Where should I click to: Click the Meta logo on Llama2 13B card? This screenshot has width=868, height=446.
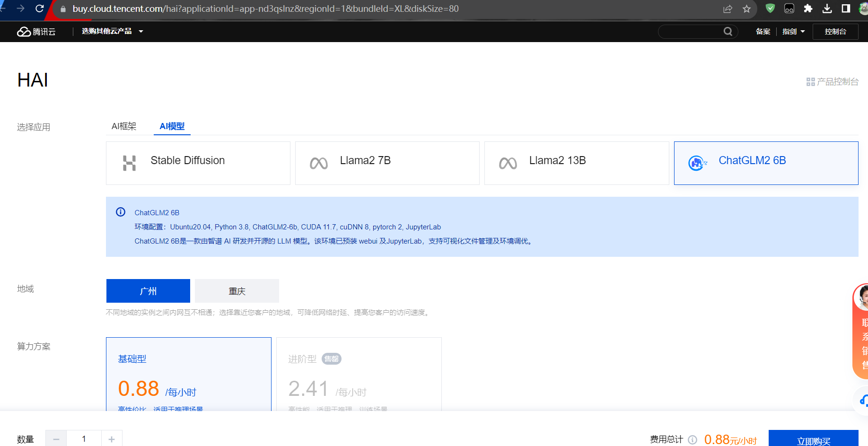(508, 163)
